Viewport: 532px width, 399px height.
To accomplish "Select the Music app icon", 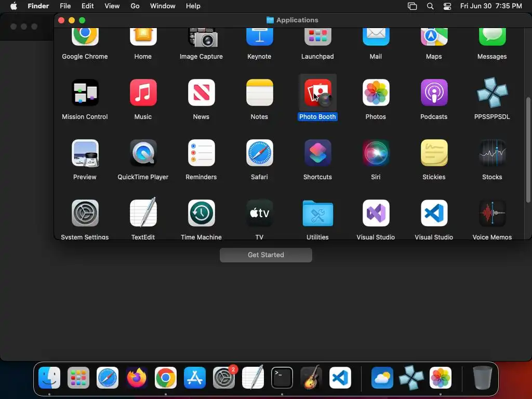I will [143, 92].
